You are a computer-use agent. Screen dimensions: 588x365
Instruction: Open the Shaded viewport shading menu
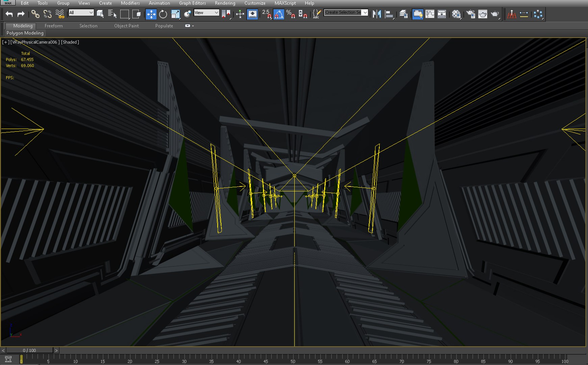point(70,42)
